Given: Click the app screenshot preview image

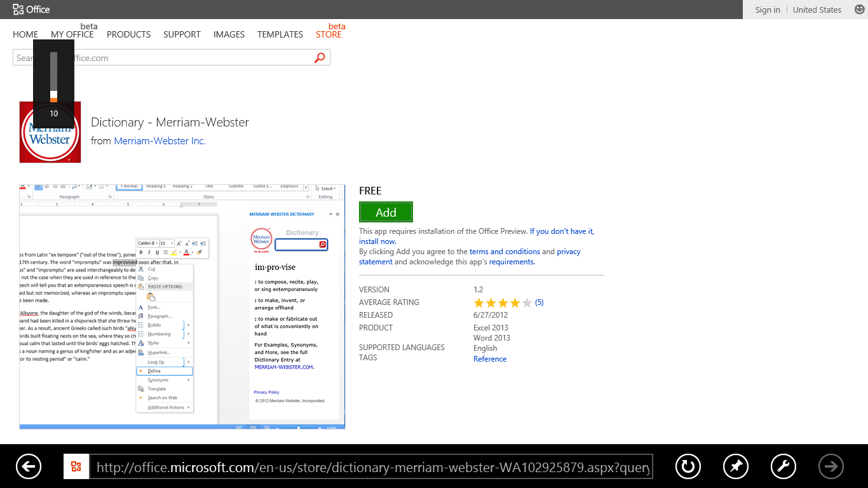Looking at the screenshot, I should [182, 307].
